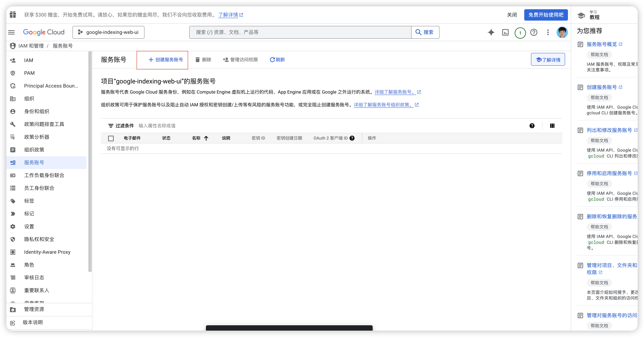The image size is (644, 337).
Task: Open 政策问题排查工具 in the sidebar
Action: (47, 124)
